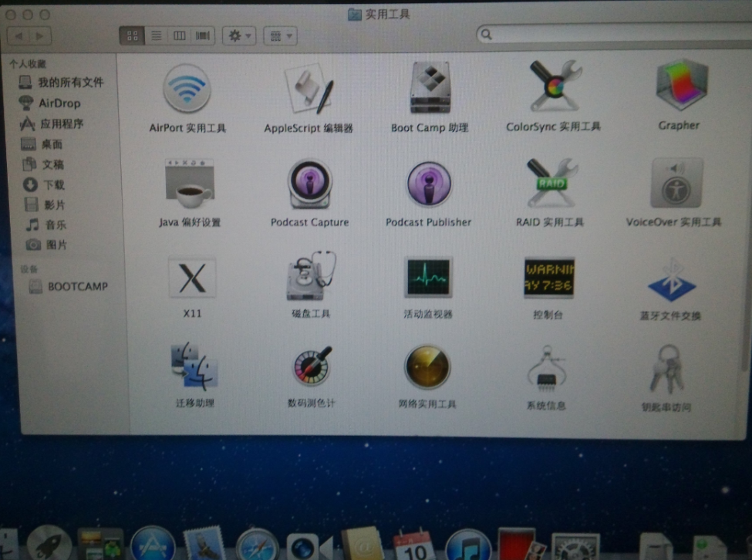752x560 pixels.
Task: Open 钥匙串访问 Keychain Access icon
Action: (667, 369)
